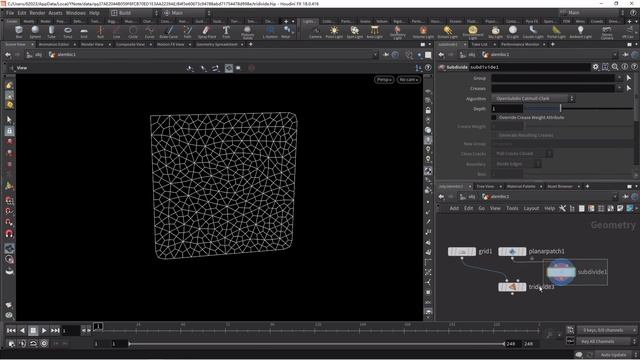Switch to the Geometry Spreadsheet tab
This screenshot has width=640, height=360.
click(x=217, y=44)
